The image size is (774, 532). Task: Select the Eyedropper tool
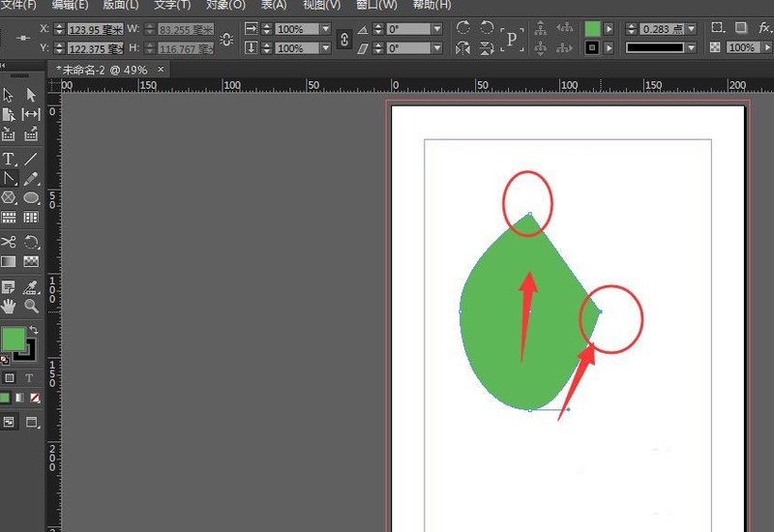pyautogui.click(x=31, y=286)
